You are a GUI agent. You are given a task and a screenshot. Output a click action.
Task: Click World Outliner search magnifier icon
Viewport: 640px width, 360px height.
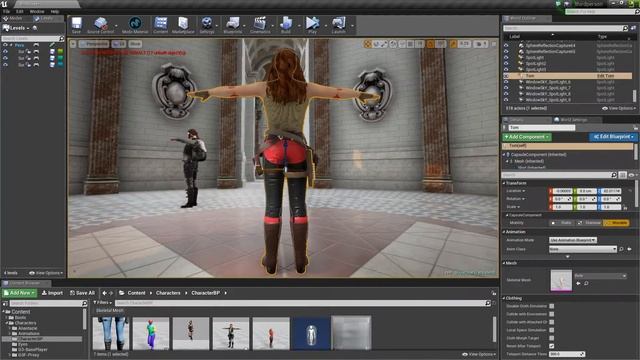625,28
